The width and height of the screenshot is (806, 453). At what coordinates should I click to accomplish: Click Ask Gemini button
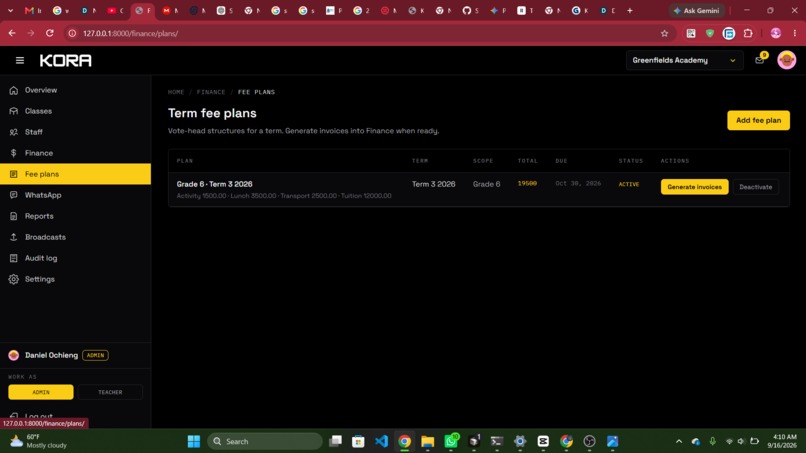coord(698,10)
